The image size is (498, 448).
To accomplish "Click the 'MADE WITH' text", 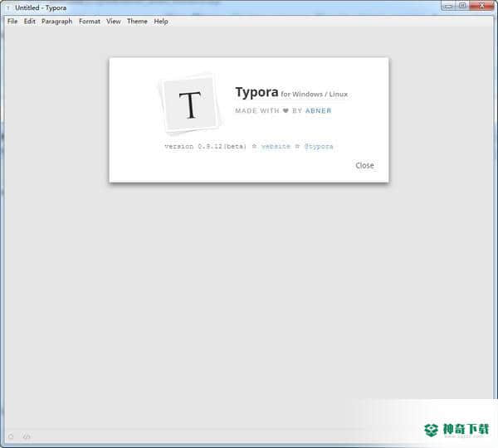I will tap(257, 111).
